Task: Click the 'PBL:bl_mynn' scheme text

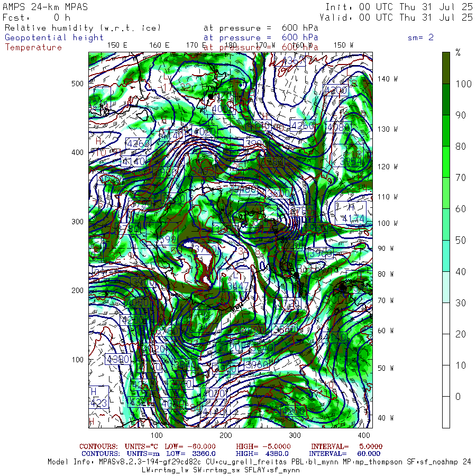Action: tap(315, 462)
